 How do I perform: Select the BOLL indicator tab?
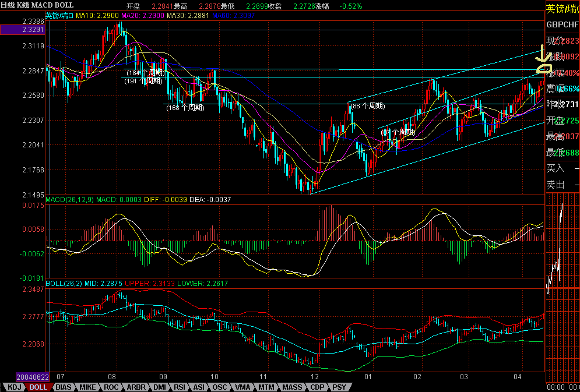click(x=38, y=387)
